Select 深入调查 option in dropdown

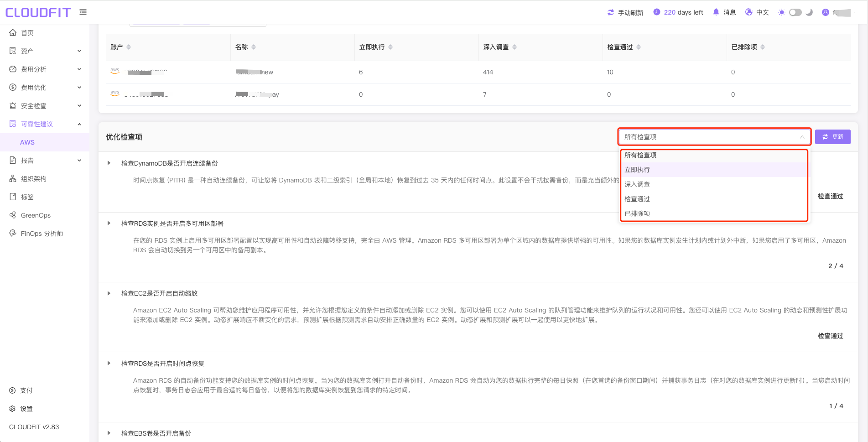click(x=714, y=184)
